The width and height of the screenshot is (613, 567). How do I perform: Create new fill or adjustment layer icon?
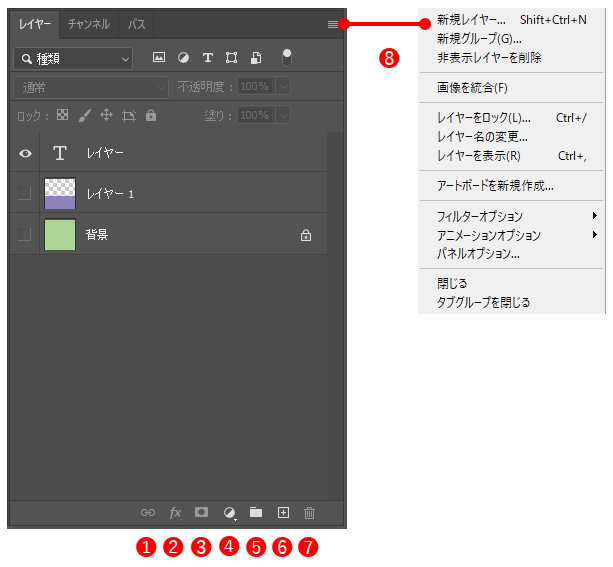[x=229, y=513]
